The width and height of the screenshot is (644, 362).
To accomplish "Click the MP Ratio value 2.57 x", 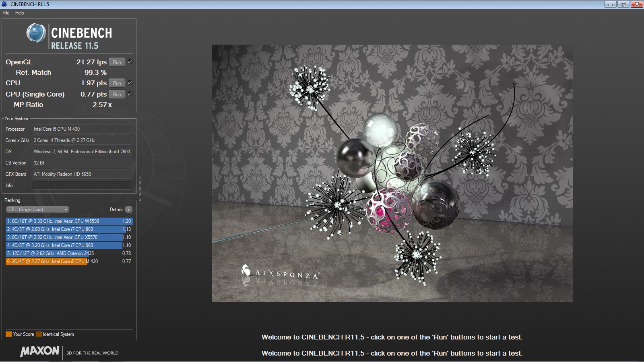I will [102, 105].
